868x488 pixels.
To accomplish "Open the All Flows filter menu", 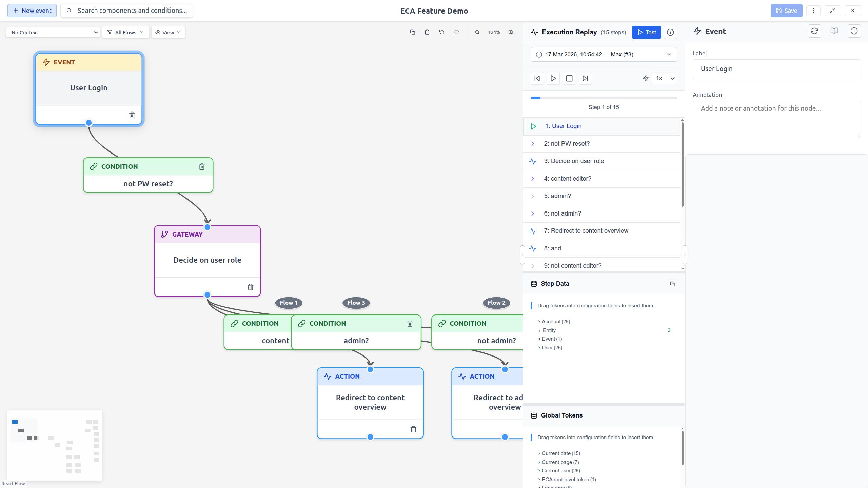I will coord(125,32).
